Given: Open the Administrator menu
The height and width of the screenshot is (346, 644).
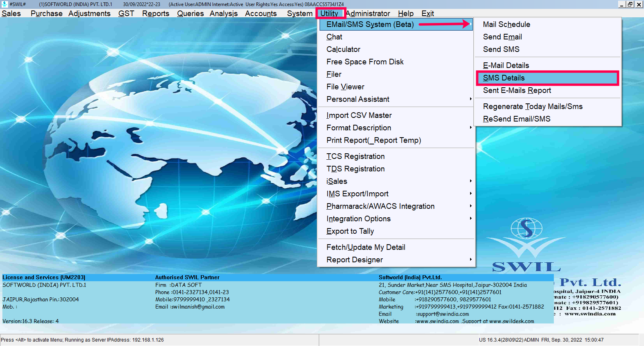Looking at the screenshot, I should (x=368, y=13).
